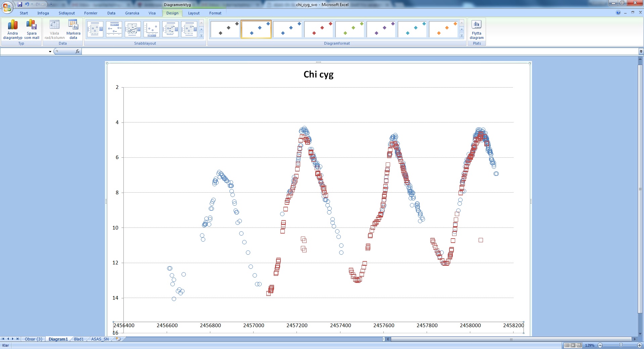Click the Undo arrow icon
This screenshot has width=644, height=349.
click(27, 4)
